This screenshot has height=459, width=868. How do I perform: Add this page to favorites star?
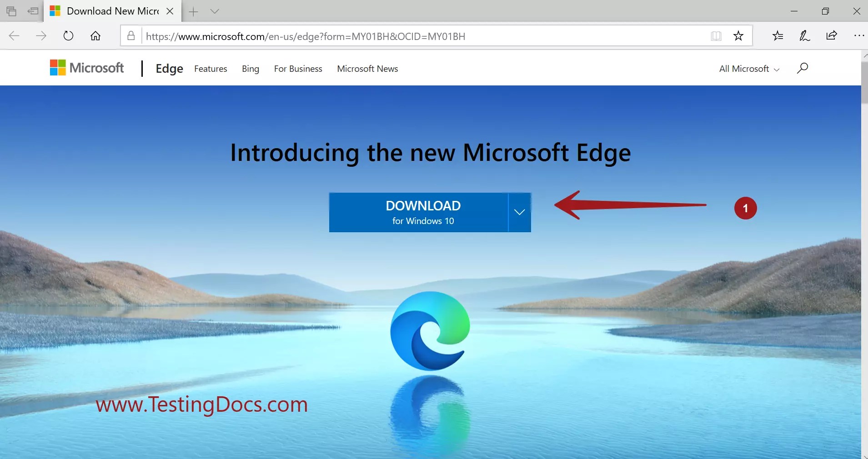738,36
